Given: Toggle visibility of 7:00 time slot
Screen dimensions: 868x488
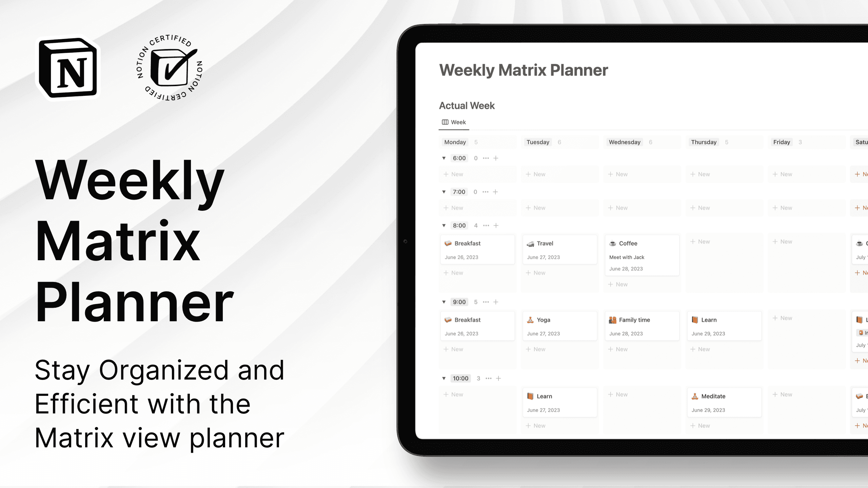Looking at the screenshot, I should click(x=444, y=191).
